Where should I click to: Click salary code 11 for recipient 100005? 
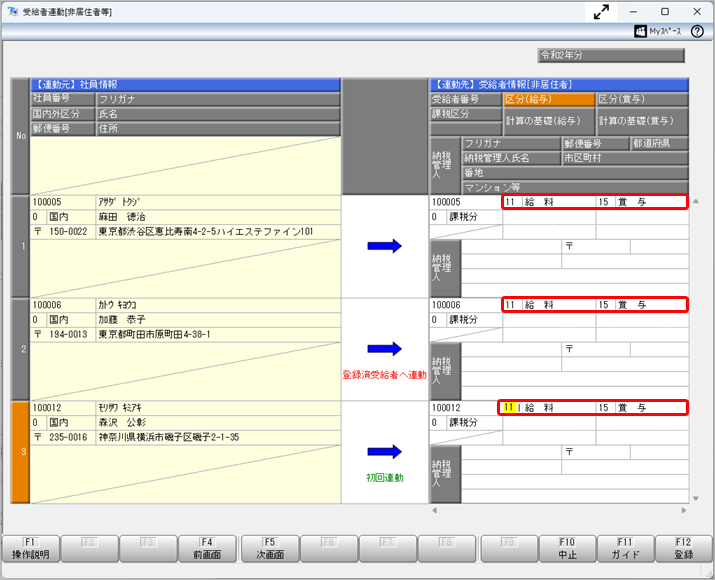tap(510, 202)
